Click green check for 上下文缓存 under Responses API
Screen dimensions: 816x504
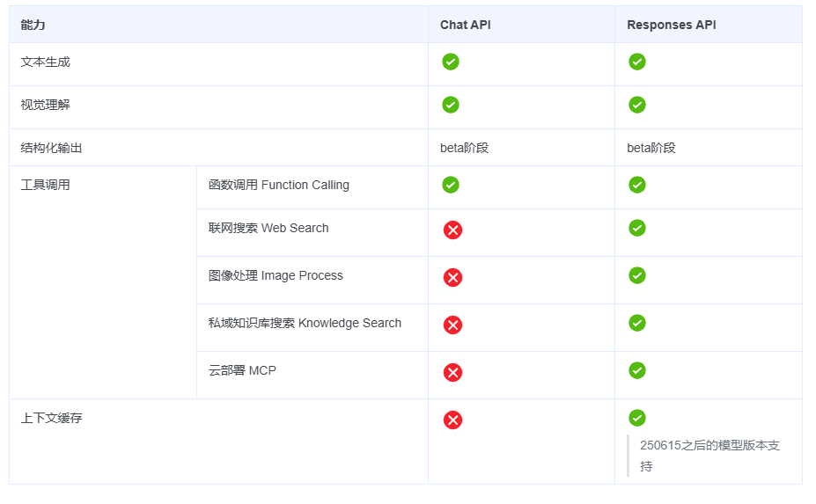point(637,418)
